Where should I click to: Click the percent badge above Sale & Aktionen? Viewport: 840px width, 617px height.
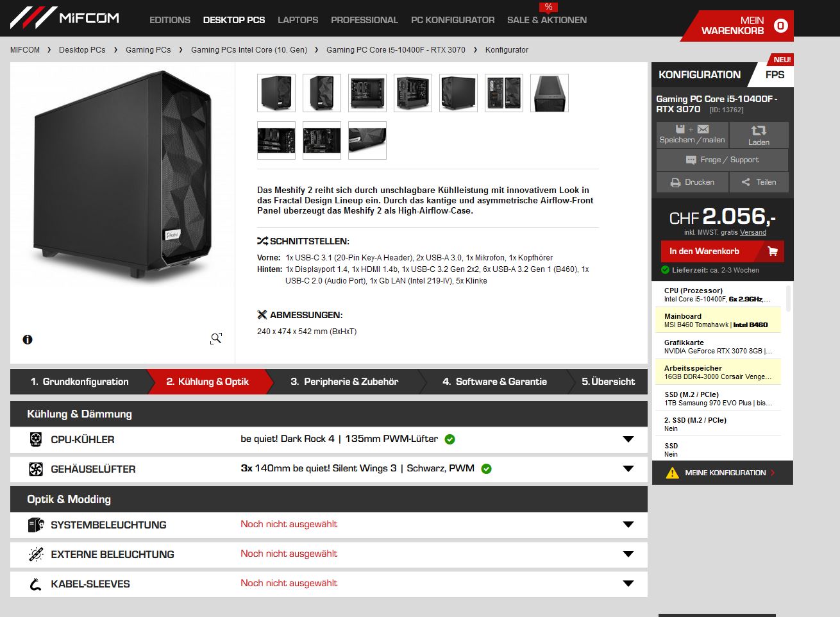click(548, 7)
